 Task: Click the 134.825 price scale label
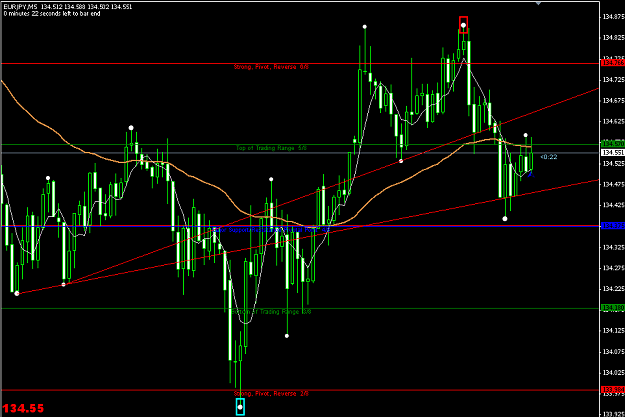click(613, 38)
